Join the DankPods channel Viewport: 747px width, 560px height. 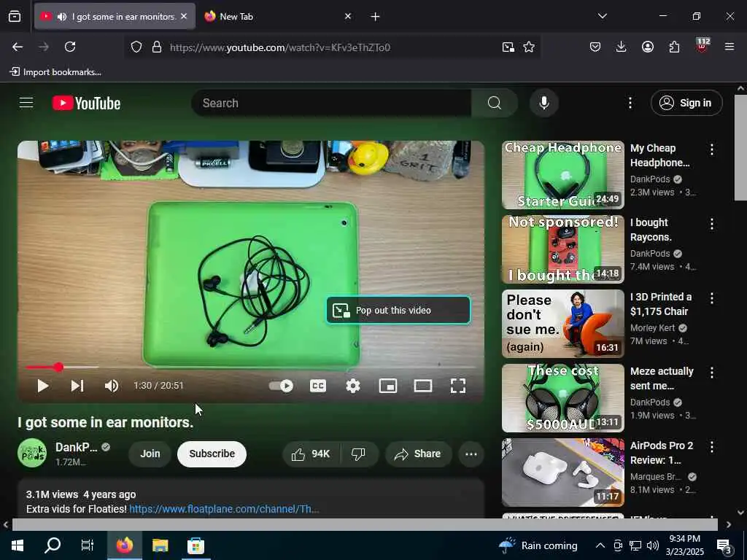150,454
